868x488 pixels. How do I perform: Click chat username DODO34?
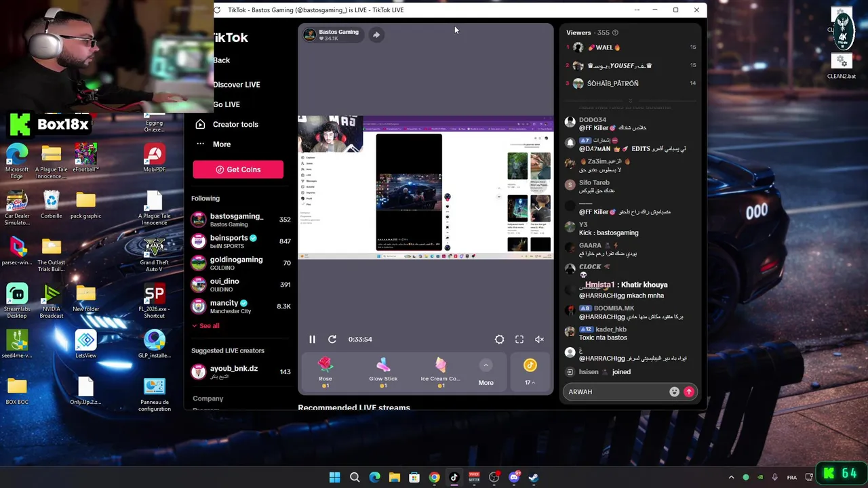point(593,120)
